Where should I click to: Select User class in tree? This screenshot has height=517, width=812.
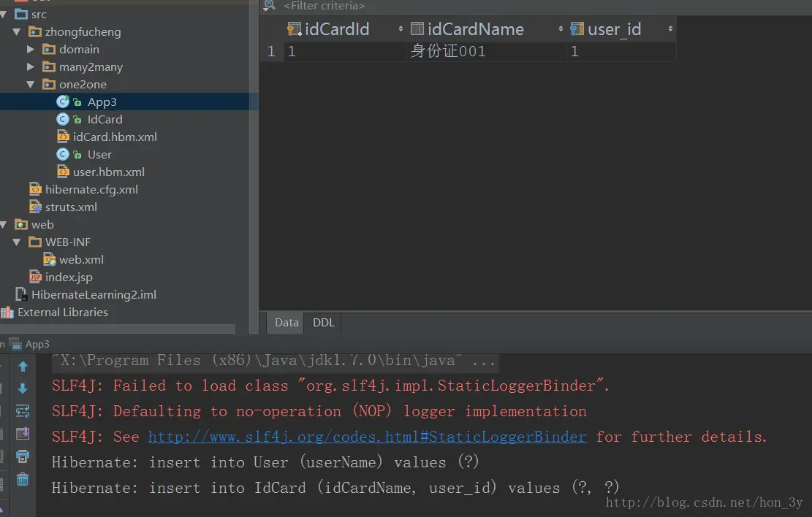99,154
